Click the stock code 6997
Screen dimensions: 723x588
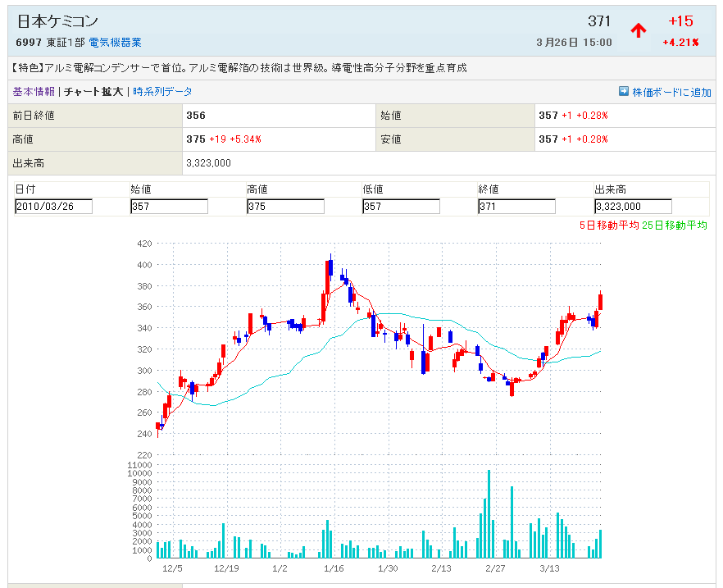click(29, 43)
